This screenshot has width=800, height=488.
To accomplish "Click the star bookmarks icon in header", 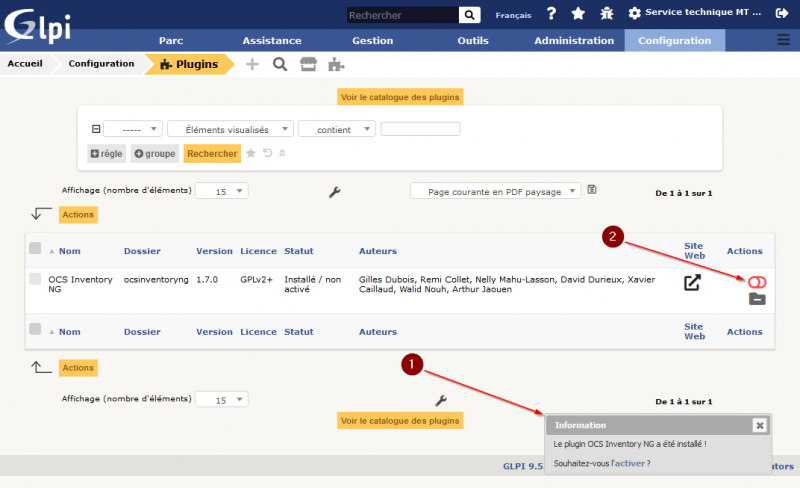I will 578,14.
